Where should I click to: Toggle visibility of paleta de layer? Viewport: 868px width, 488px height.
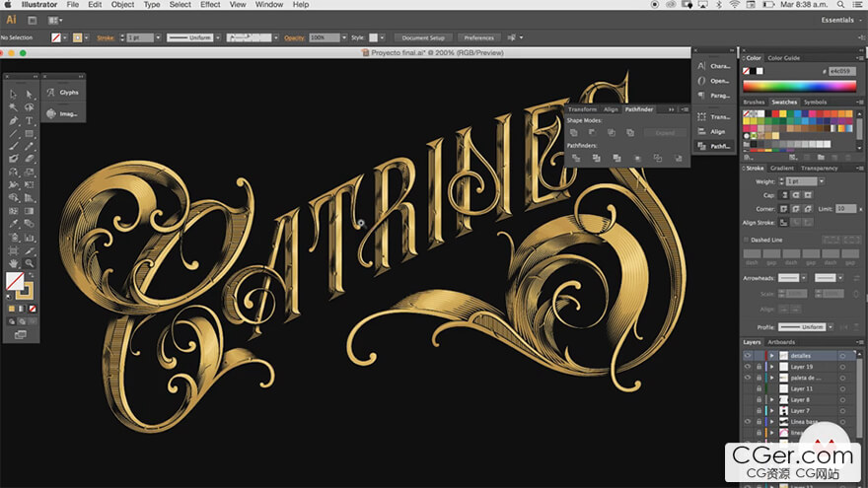pos(748,378)
